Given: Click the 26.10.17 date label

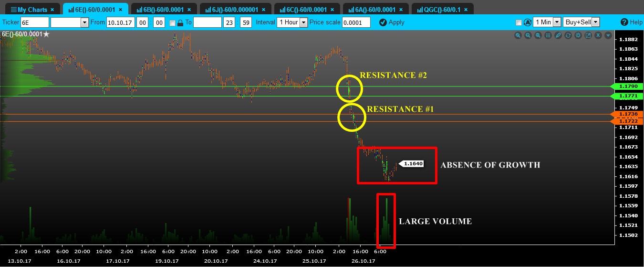Looking at the screenshot, I should tap(363, 261).
